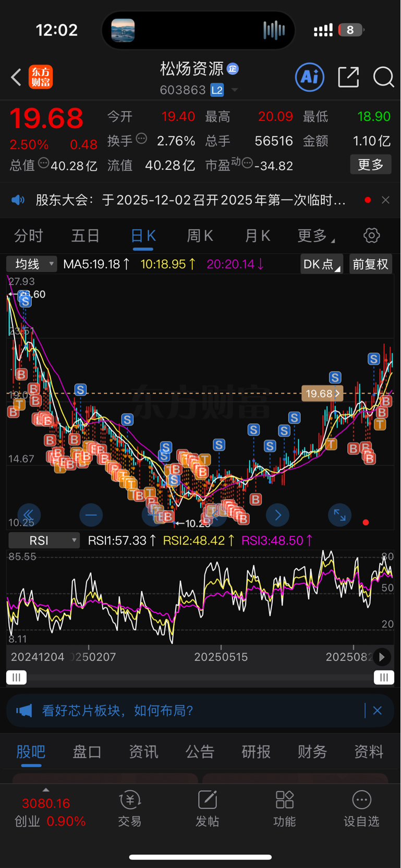The image size is (401, 868).
Task: Tap the timeline play arrow button
Action: [x=382, y=657]
